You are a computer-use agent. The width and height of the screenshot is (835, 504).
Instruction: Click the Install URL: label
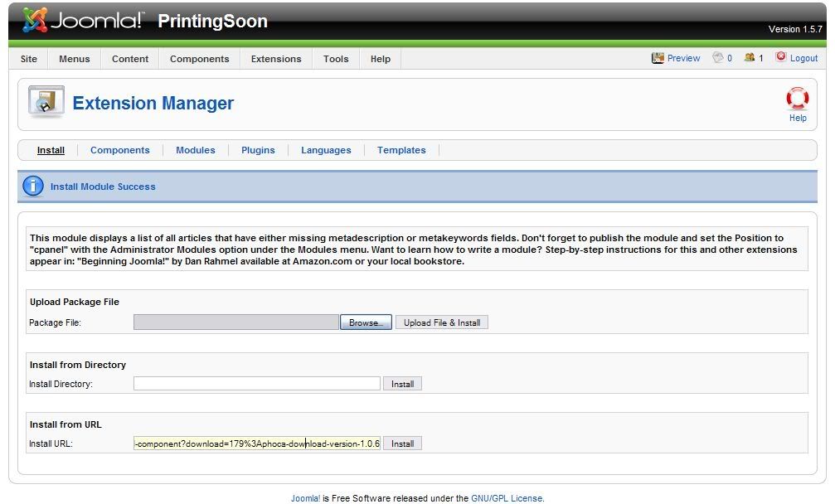pos(51,443)
